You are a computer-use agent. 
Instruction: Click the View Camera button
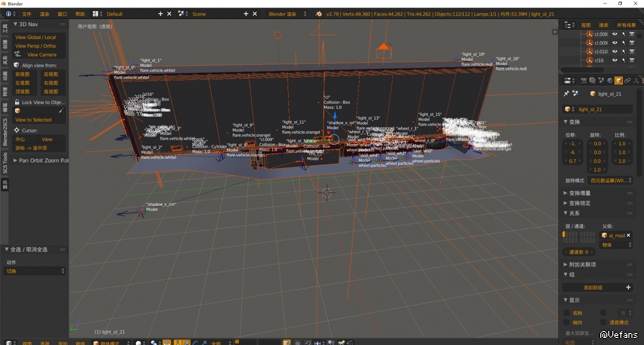click(42, 54)
